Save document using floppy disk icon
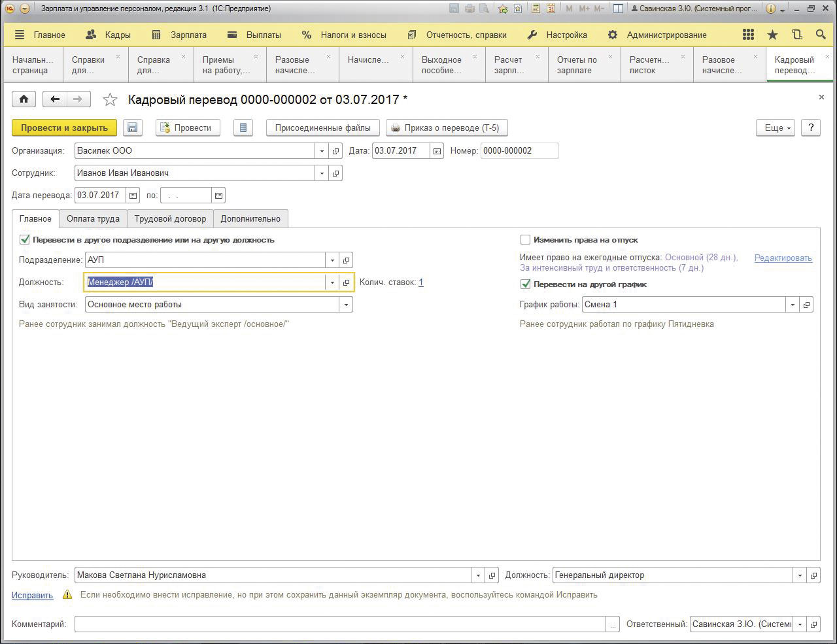The width and height of the screenshot is (837, 644). pyautogui.click(x=133, y=127)
